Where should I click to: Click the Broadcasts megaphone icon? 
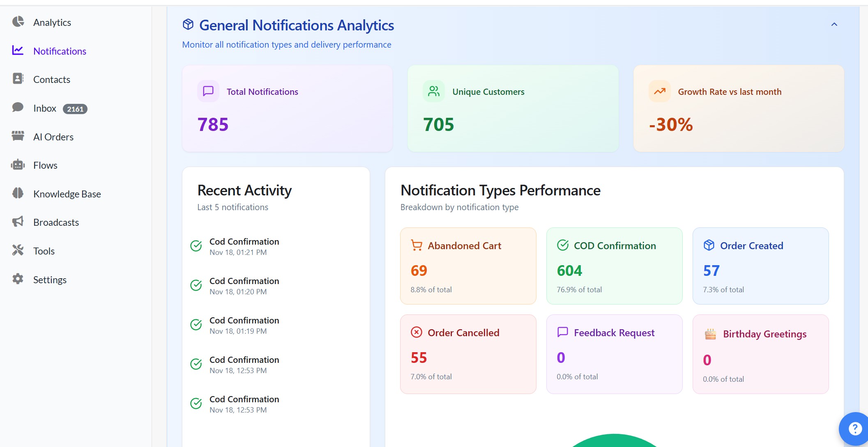(x=18, y=222)
